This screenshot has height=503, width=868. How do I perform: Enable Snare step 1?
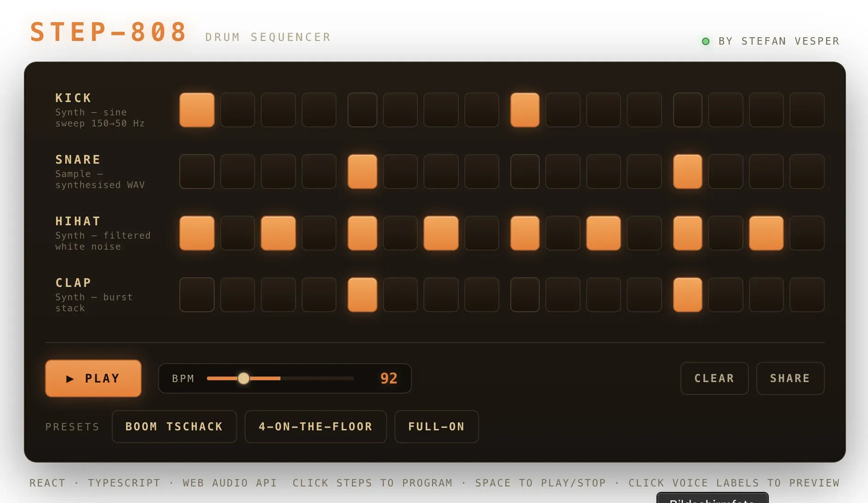(x=197, y=171)
